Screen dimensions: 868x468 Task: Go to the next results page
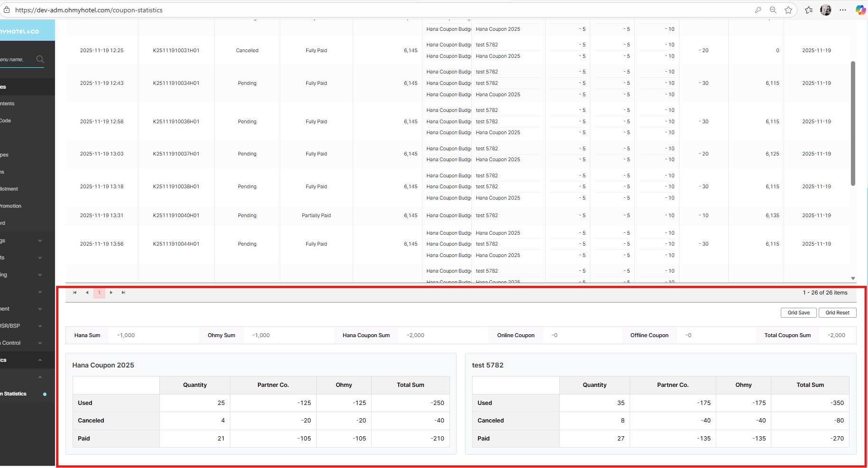point(111,293)
